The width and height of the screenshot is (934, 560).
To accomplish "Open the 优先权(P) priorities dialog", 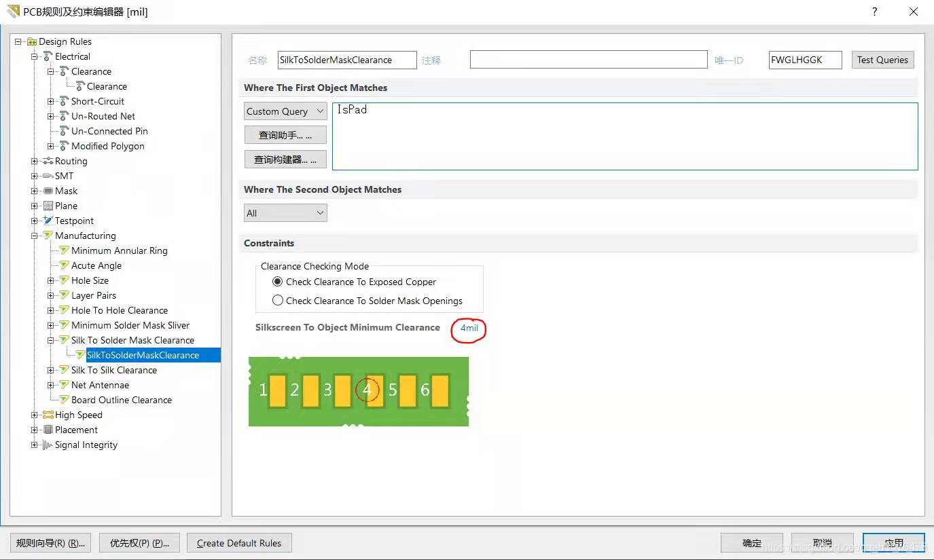I will point(139,543).
